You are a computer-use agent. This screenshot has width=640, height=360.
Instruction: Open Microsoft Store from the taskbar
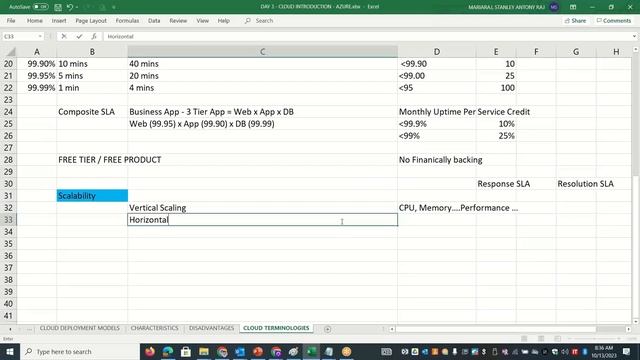point(186,351)
